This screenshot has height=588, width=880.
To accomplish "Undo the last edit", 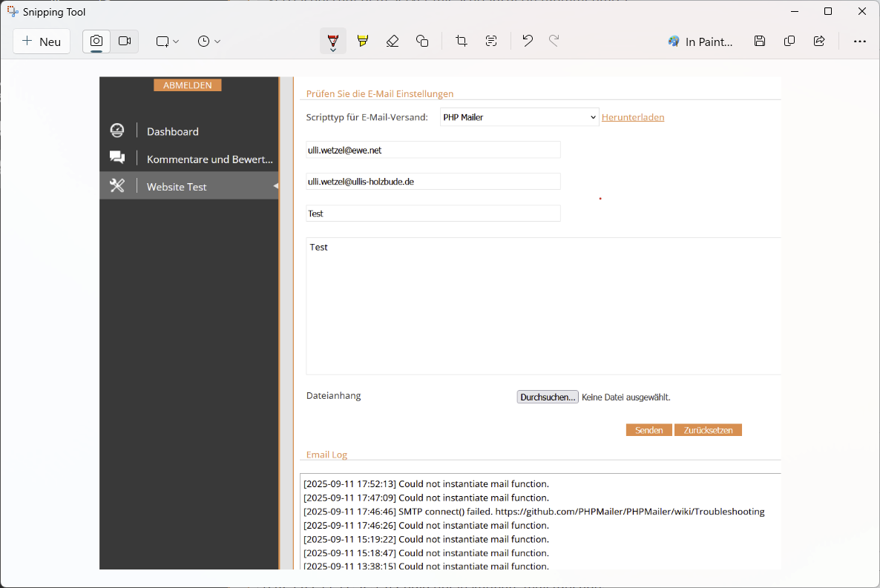I will point(528,41).
